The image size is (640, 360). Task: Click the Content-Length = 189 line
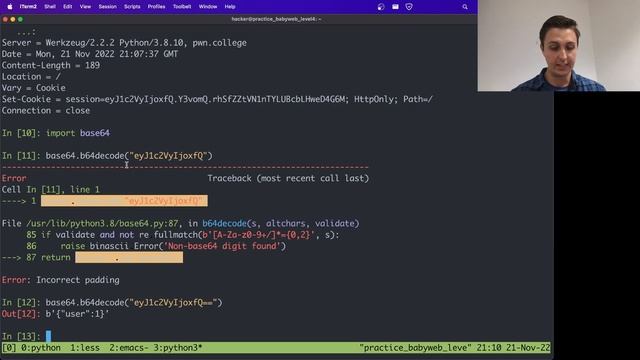(51, 65)
